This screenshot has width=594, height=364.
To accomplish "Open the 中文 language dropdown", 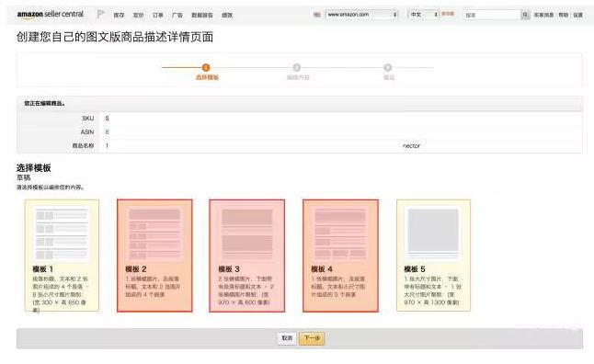I will [x=423, y=15].
